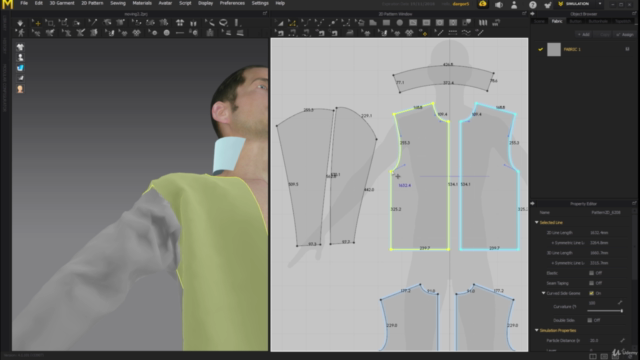Click the Copy button in Fabric tab
The width and height of the screenshot is (640, 360).
[602, 35]
